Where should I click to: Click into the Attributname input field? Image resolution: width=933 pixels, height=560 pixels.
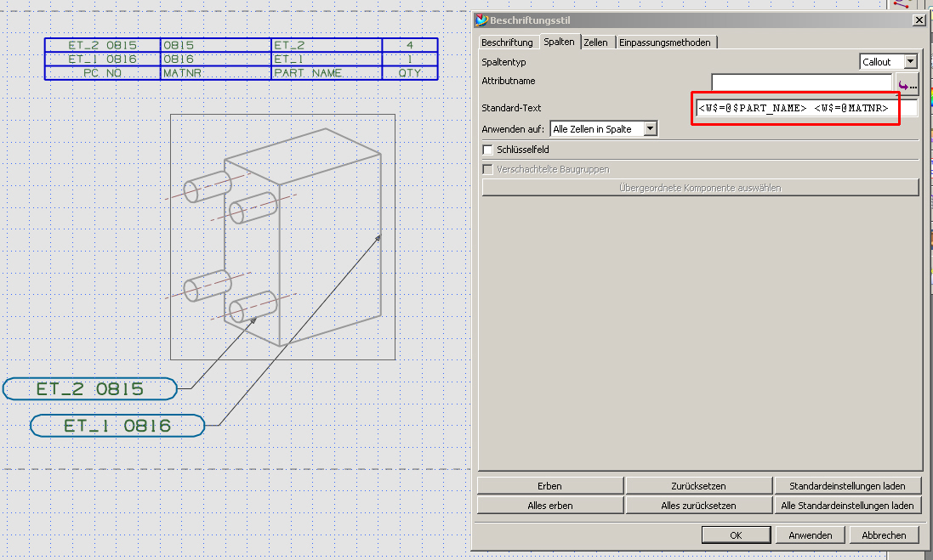tap(802, 82)
